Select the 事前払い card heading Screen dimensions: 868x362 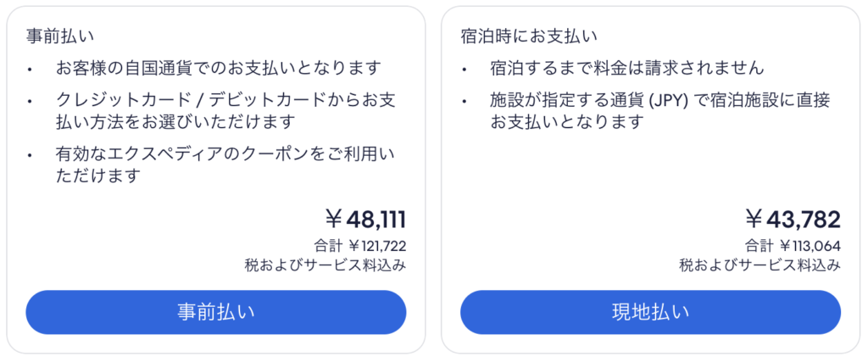click(60, 36)
